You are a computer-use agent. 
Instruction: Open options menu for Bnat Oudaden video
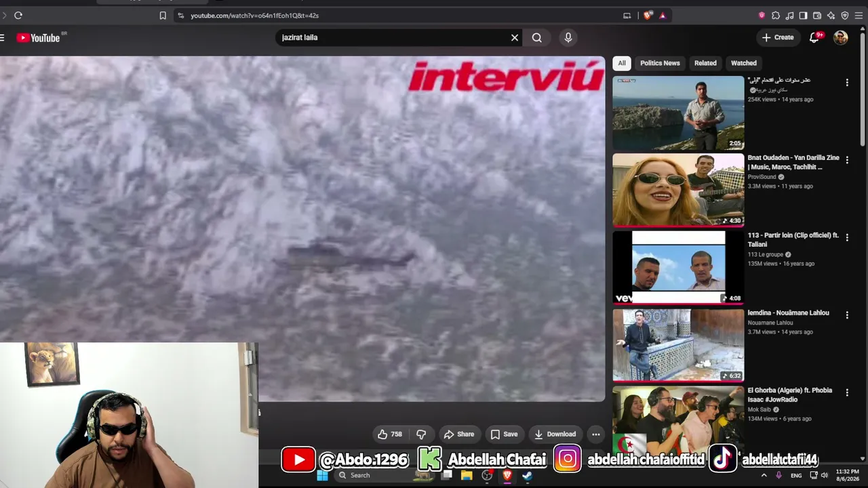point(847,161)
